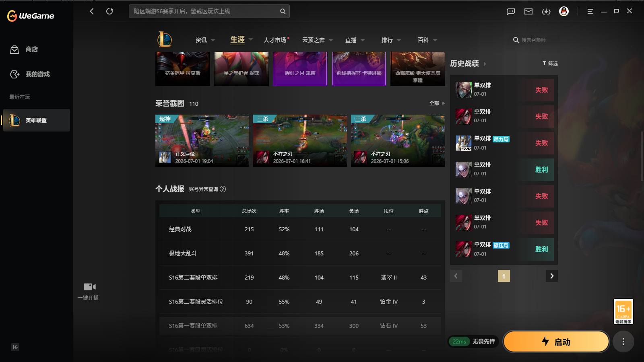Expand the 百科 dropdown arrow
The image size is (644, 362).
tap(435, 40)
